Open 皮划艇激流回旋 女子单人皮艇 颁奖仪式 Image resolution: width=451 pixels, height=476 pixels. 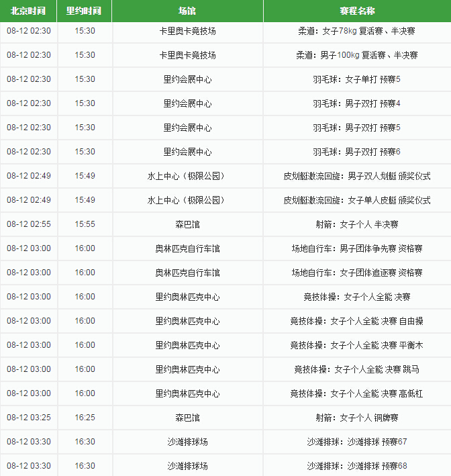356,200
